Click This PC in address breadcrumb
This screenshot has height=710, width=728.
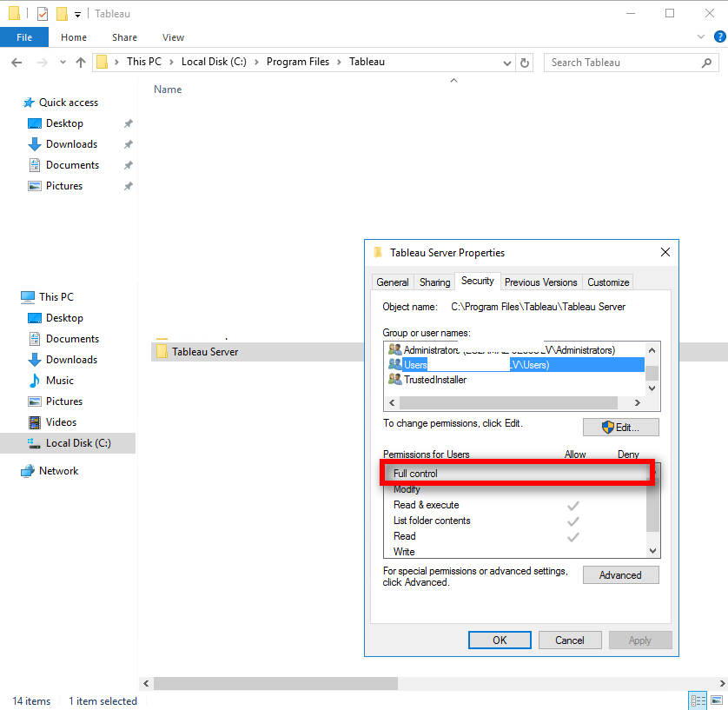(144, 62)
